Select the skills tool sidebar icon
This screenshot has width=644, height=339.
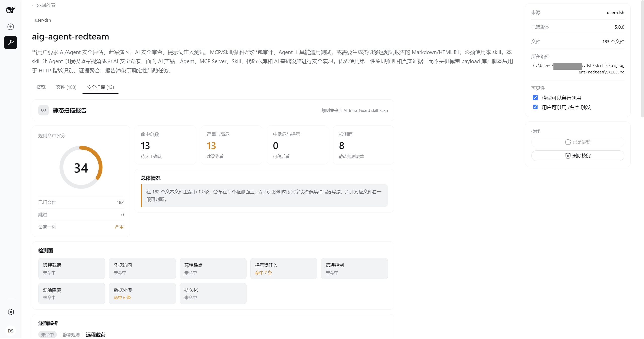point(11,42)
